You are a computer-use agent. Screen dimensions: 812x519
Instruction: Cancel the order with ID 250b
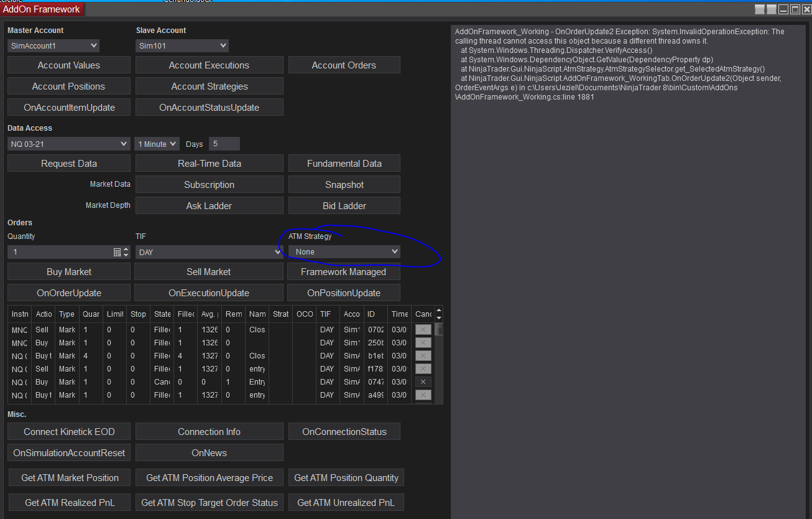423,343
